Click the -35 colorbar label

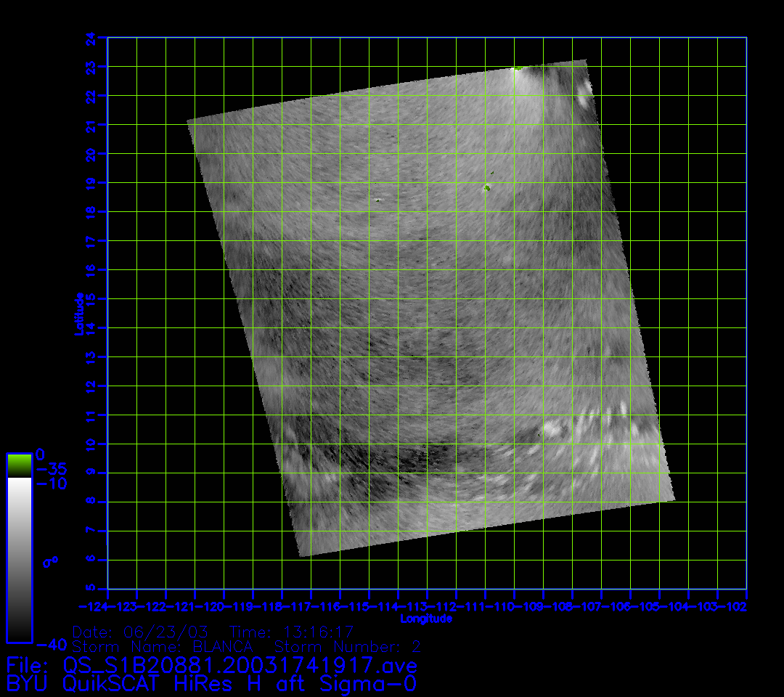(51, 468)
